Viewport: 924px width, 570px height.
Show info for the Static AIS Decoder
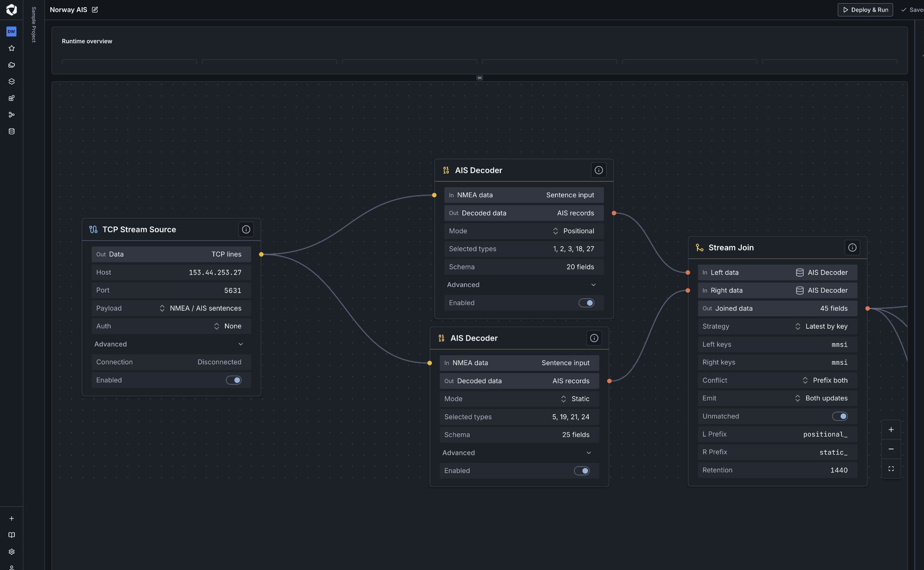[594, 338]
